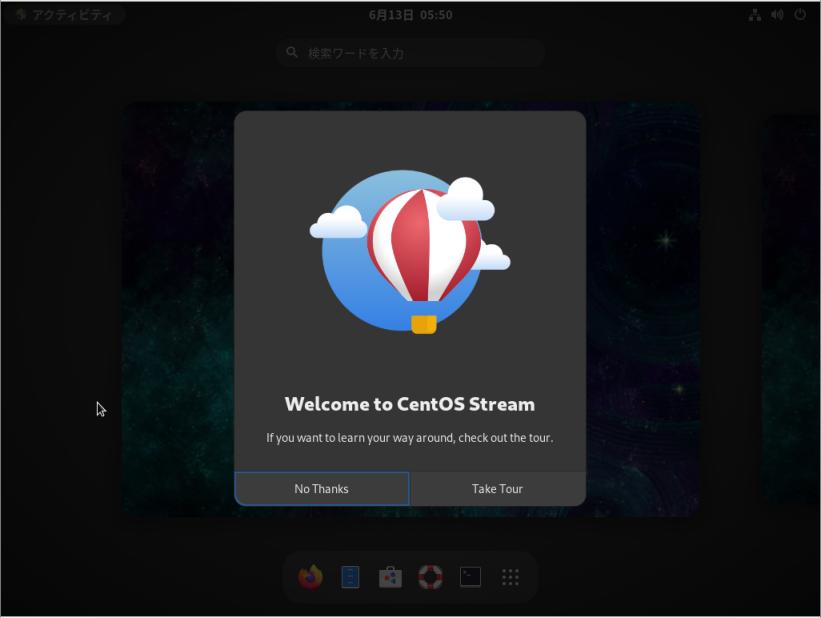The height and width of the screenshot is (618, 821).
Task: Click the volume speaker icon
Action: tap(775, 14)
